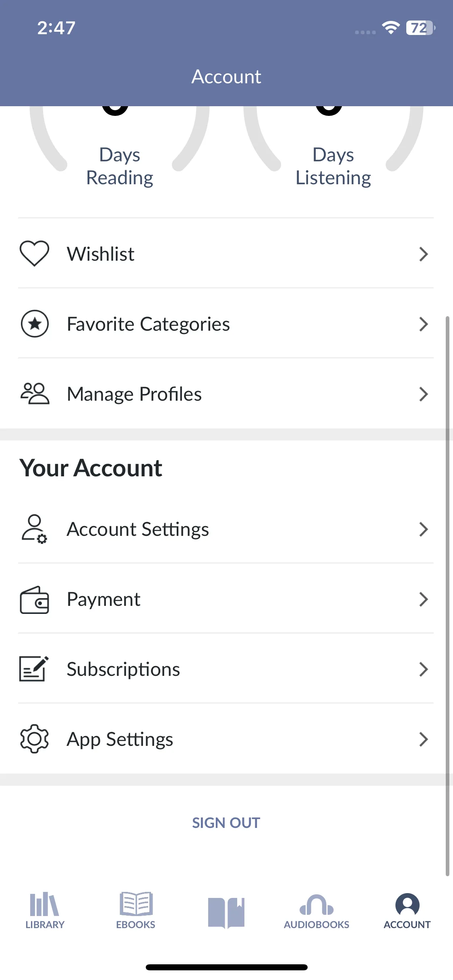The height and width of the screenshot is (980, 453).
Task: Open the center bookmark reading icon
Action: click(226, 913)
